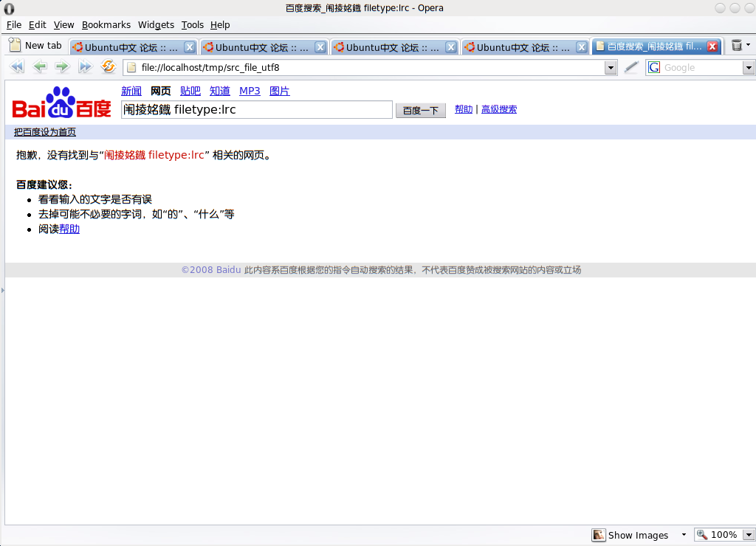Click the 百度建议您 heading text
The image size is (756, 546).
coord(44,184)
